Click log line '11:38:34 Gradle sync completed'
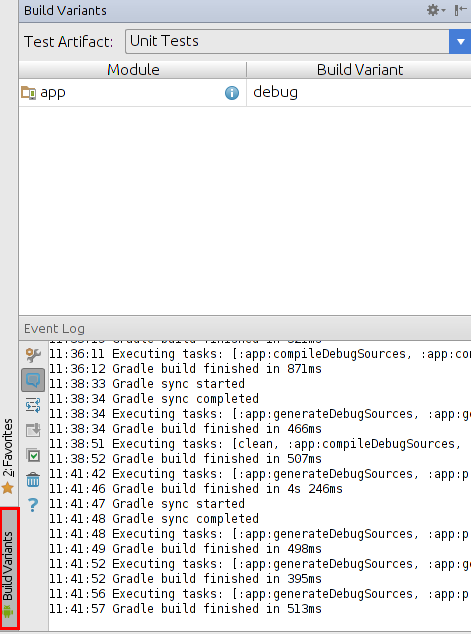Viewport: 471px width, 634px height. pos(154,399)
